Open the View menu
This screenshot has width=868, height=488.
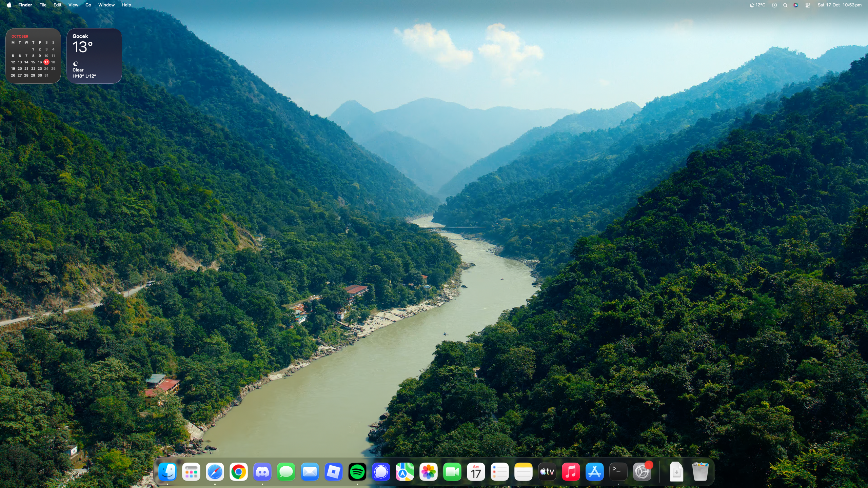73,5
